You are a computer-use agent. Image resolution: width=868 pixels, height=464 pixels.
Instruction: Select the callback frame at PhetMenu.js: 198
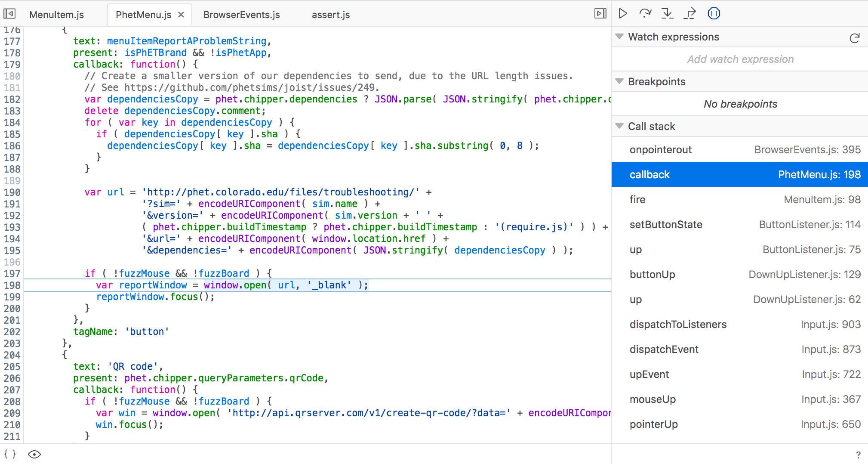[740, 174]
